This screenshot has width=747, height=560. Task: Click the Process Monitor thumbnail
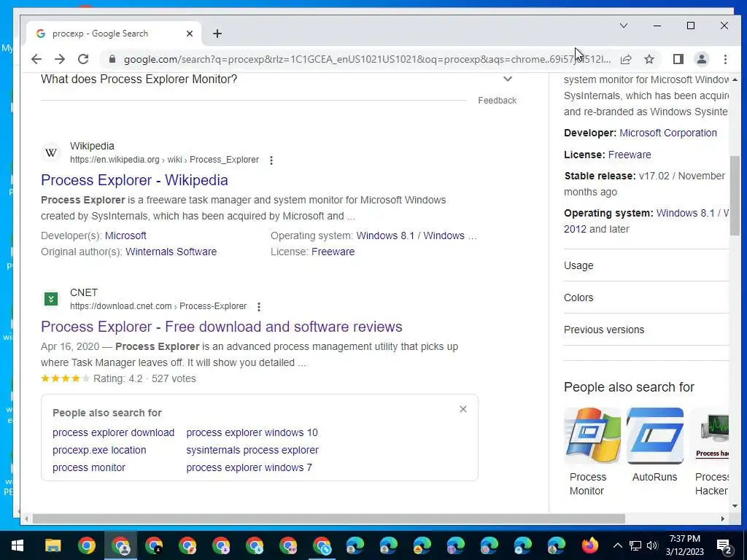point(592,436)
